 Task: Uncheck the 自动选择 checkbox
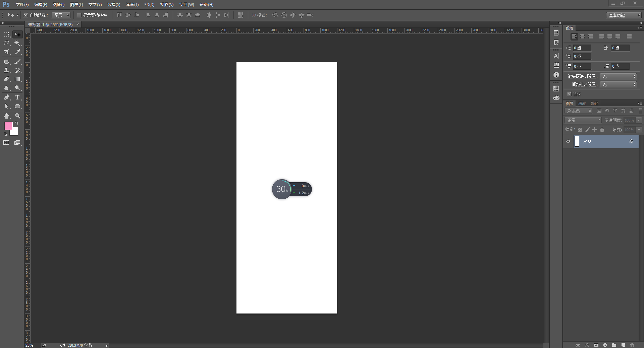pos(25,15)
